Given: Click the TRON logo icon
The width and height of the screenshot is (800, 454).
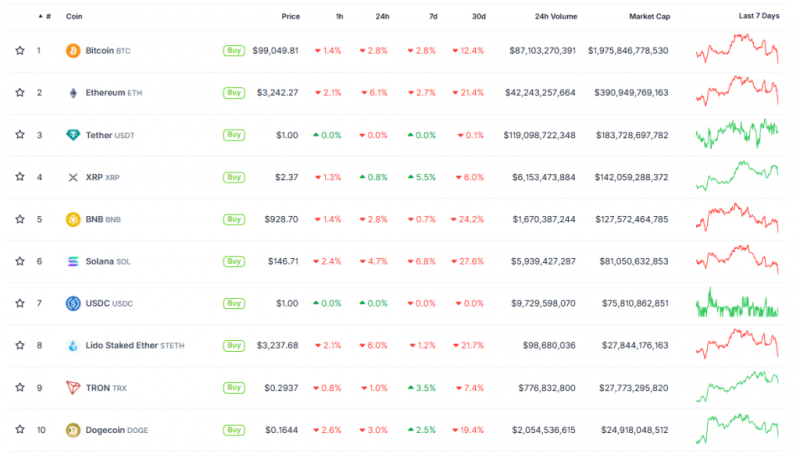Looking at the screenshot, I should pyautogui.click(x=73, y=388).
